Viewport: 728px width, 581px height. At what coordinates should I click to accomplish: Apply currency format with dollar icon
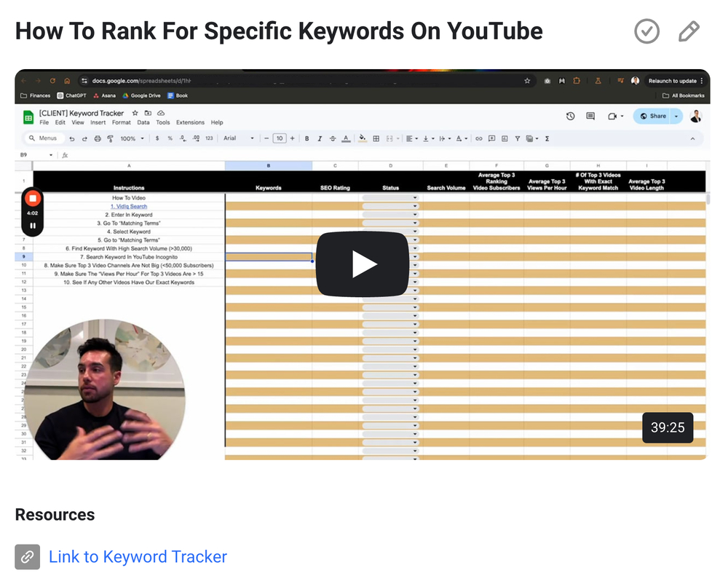[x=157, y=138]
